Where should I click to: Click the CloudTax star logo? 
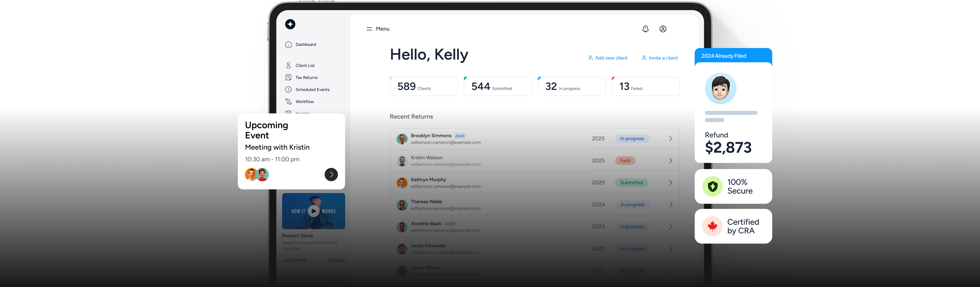290,24
